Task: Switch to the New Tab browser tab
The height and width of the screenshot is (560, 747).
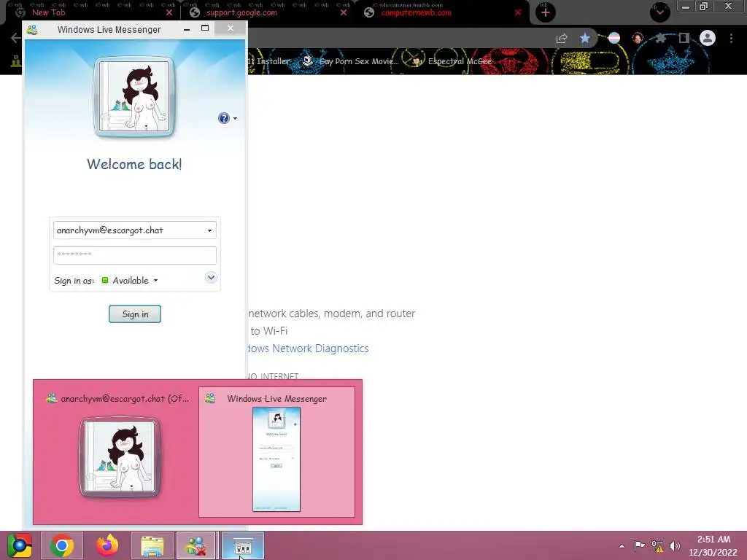Action: [48, 13]
